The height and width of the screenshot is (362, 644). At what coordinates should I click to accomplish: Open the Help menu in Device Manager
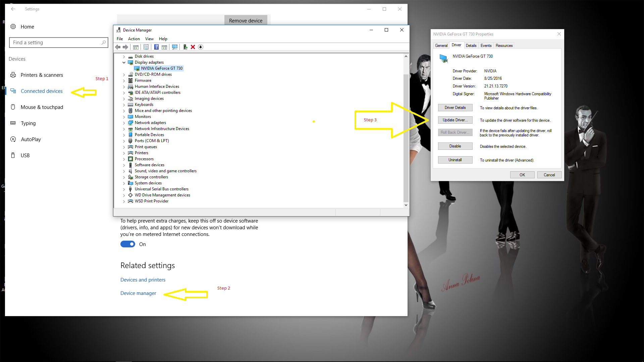click(163, 39)
